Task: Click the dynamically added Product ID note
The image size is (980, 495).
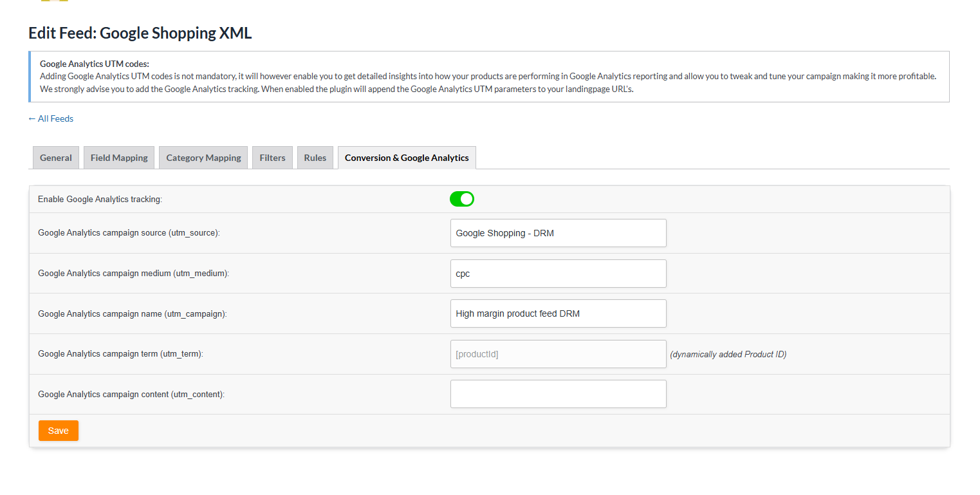Action: tap(728, 355)
